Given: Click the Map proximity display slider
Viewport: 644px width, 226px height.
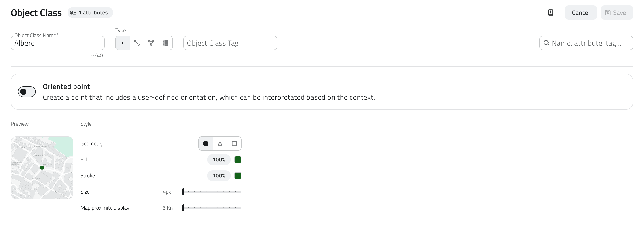Looking at the screenshot, I should (x=212, y=208).
